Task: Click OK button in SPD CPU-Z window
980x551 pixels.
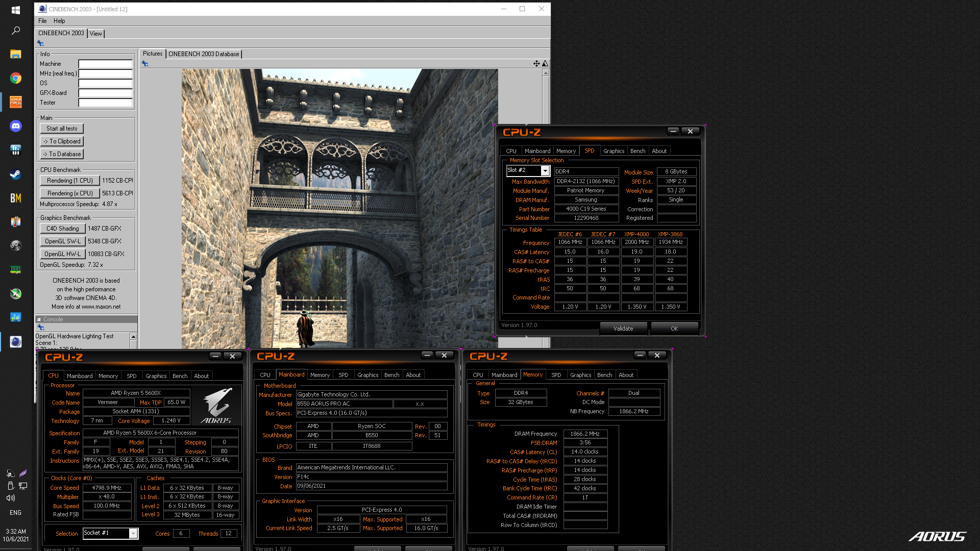Action: click(x=674, y=329)
